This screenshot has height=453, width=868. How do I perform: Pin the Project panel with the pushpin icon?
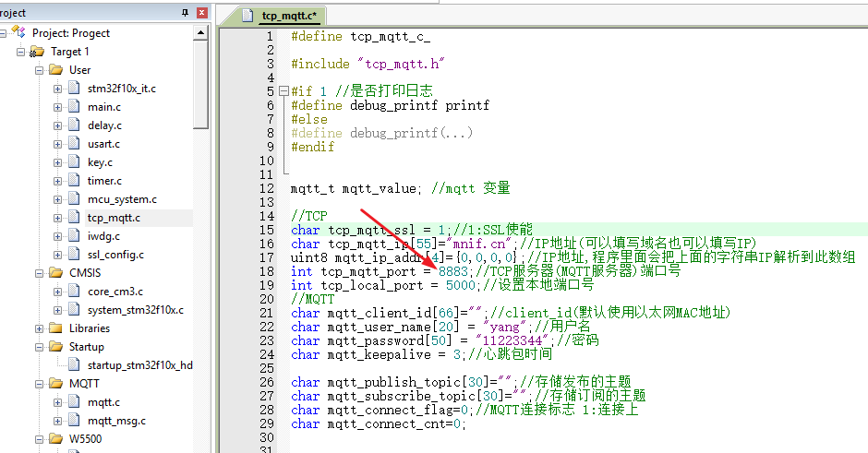[185, 12]
